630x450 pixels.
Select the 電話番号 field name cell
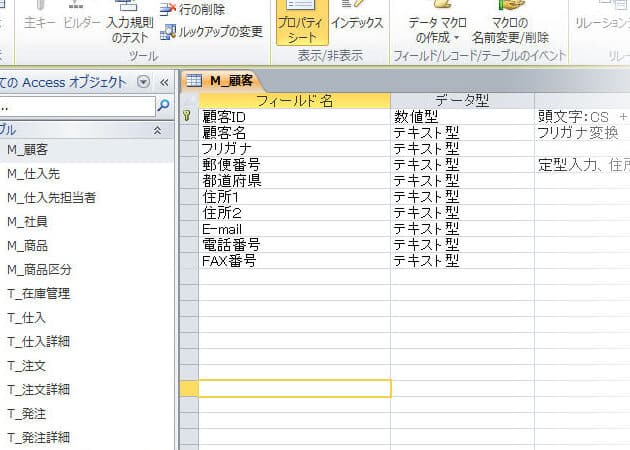point(295,245)
